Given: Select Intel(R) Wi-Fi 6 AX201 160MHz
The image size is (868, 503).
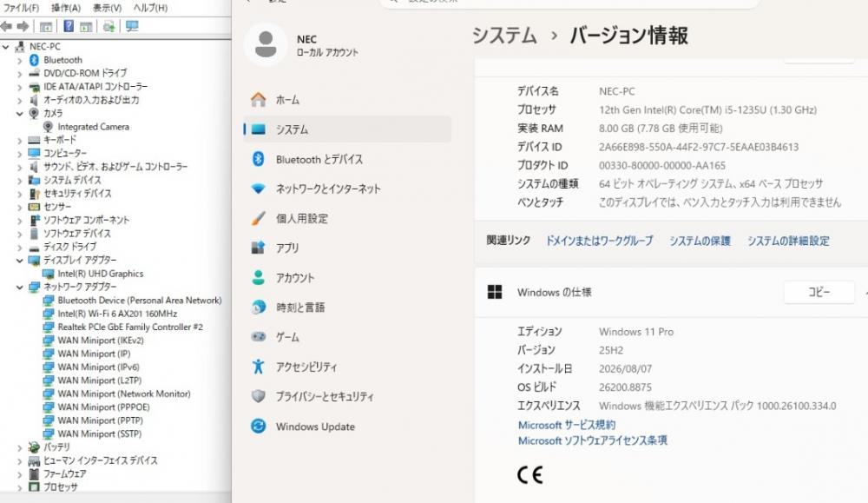Looking at the screenshot, I should pyautogui.click(x=117, y=314).
